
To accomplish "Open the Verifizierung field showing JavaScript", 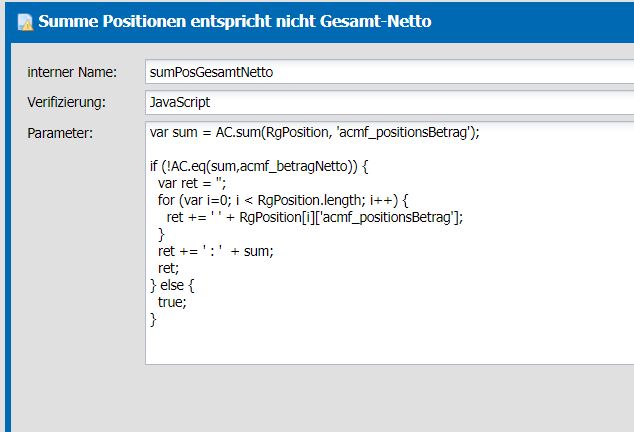I will tap(389, 102).
